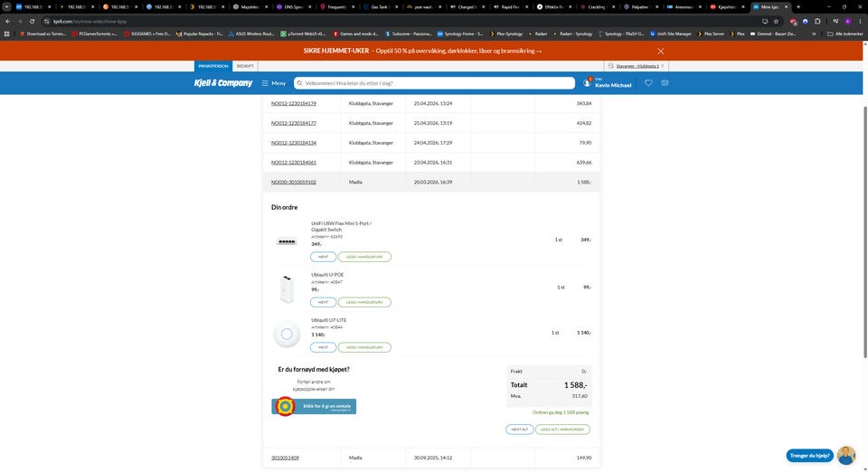Click Ubiquiti U7-LITE product thumbnail
This screenshot has width=868, height=472.
[287, 334]
